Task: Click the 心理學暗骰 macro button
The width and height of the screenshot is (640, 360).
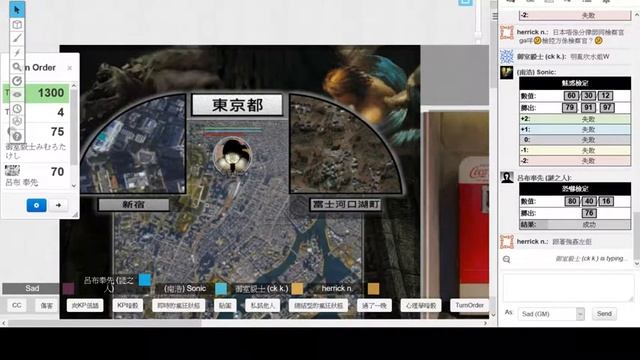Action: pyautogui.click(x=421, y=305)
